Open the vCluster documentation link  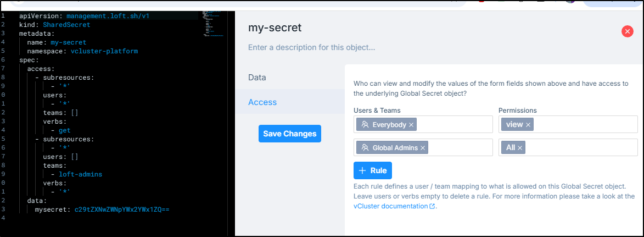(x=390, y=206)
